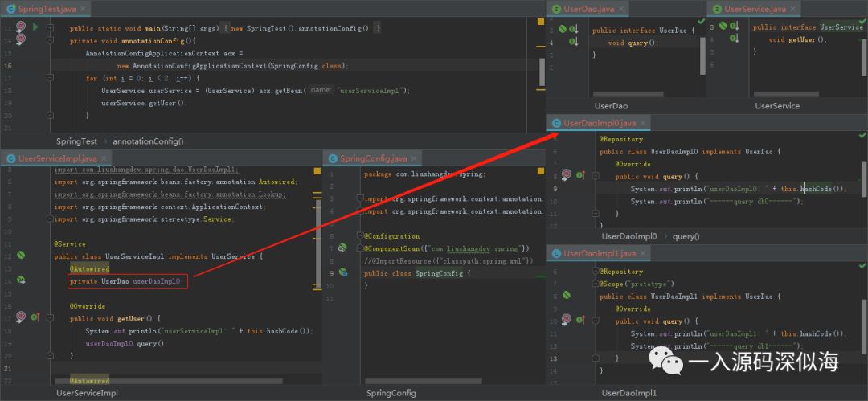The image size is (868, 401).
Task: Click @Scope("prototype") annotation in UserDaoImpl1
Action: (x=636, y=284)
